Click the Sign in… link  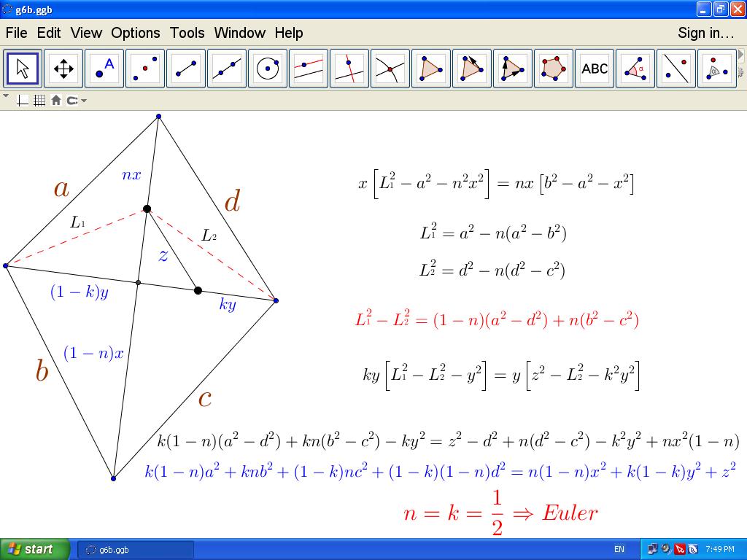point(705,33)
